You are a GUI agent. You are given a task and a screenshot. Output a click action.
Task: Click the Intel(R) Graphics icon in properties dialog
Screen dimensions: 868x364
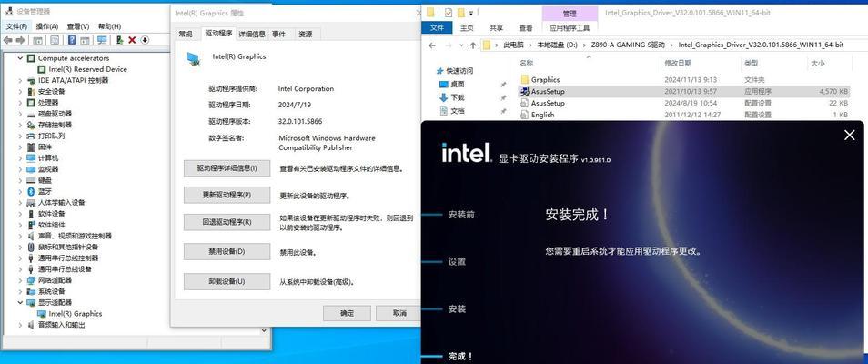point(193,59)
